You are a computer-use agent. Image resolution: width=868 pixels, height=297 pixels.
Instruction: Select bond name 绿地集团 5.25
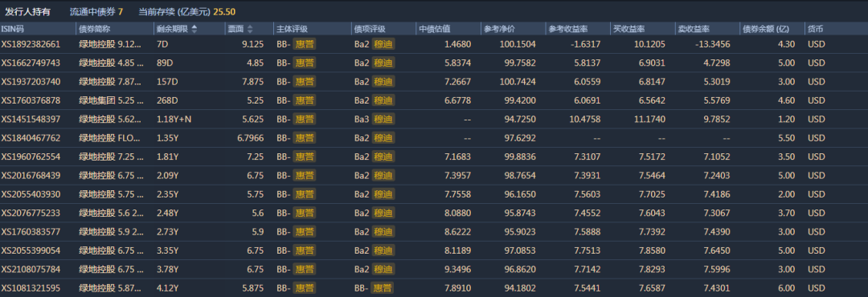[x=110, y=100]
